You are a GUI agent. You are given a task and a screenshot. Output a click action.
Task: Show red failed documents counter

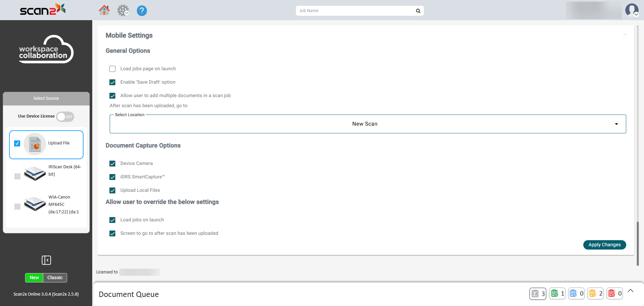point(614,294)
